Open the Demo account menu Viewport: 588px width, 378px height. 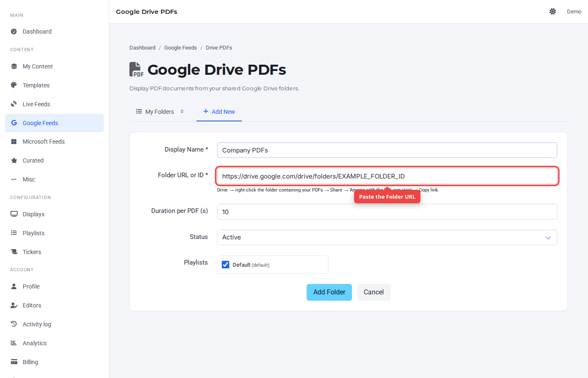tap(574, 11)
